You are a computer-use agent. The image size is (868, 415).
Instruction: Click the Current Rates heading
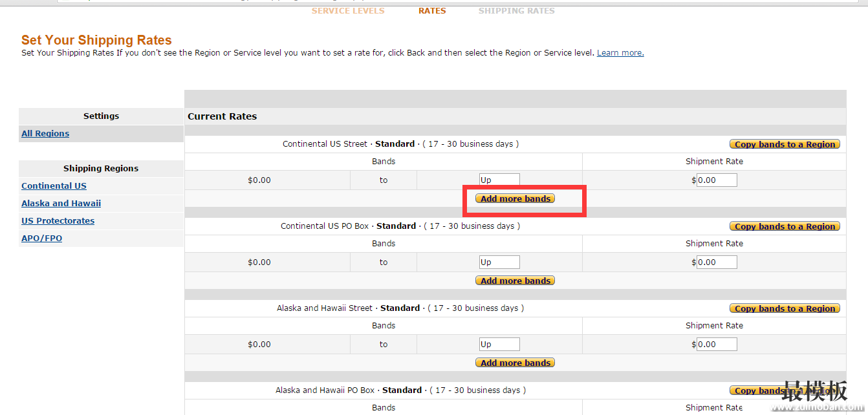[x=222, y=116]
